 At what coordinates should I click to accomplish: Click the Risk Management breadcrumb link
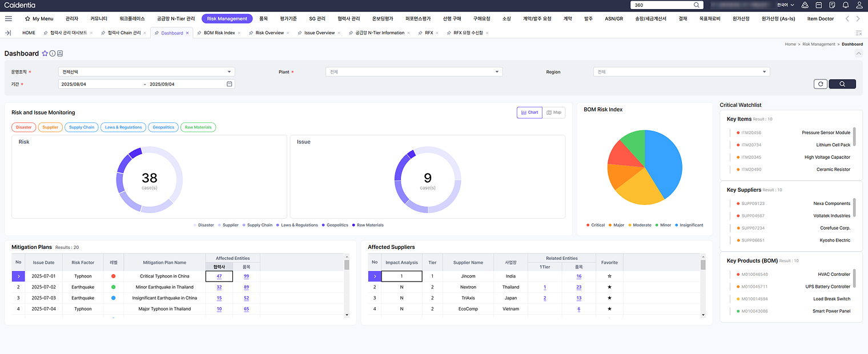point(818,44)
